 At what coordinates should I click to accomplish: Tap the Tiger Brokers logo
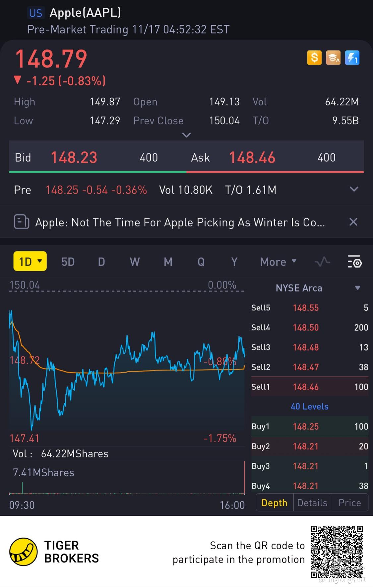point(23,552)
